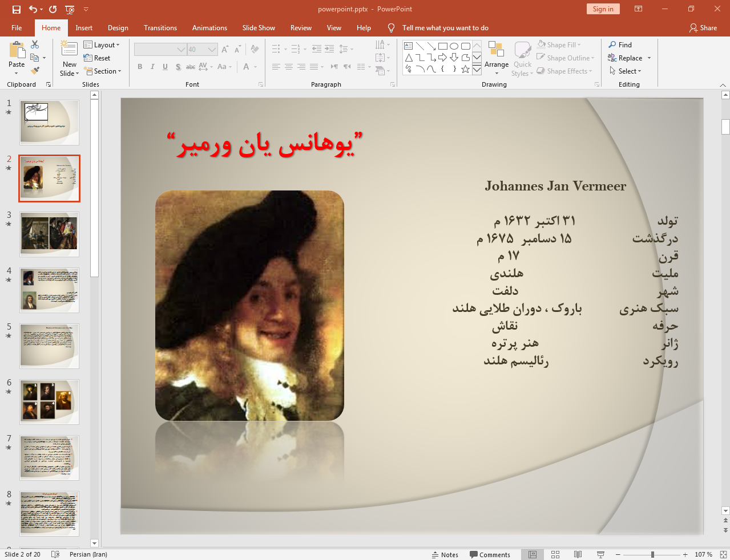Click the Sign in button
730x560 pixels.
[603, 9]
